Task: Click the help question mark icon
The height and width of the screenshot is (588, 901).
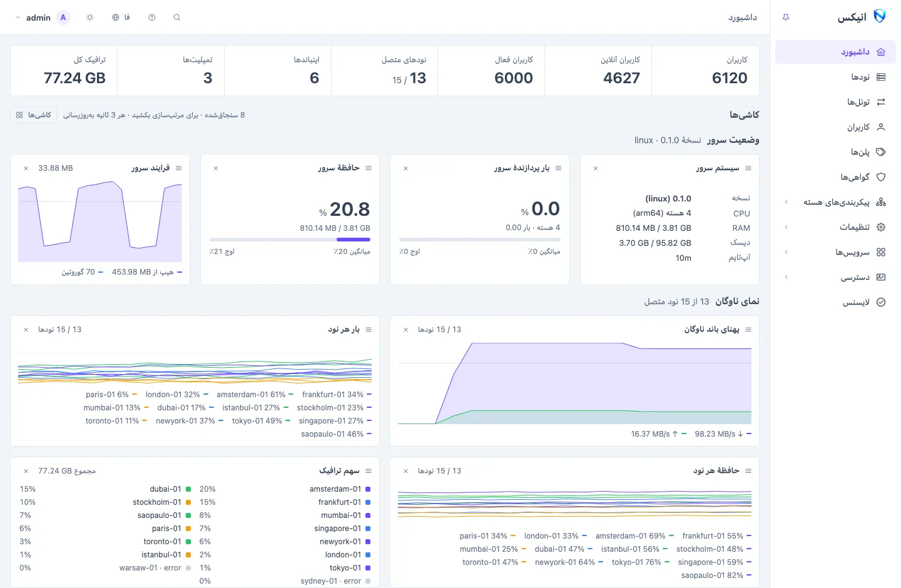Action: click(152, 18)
